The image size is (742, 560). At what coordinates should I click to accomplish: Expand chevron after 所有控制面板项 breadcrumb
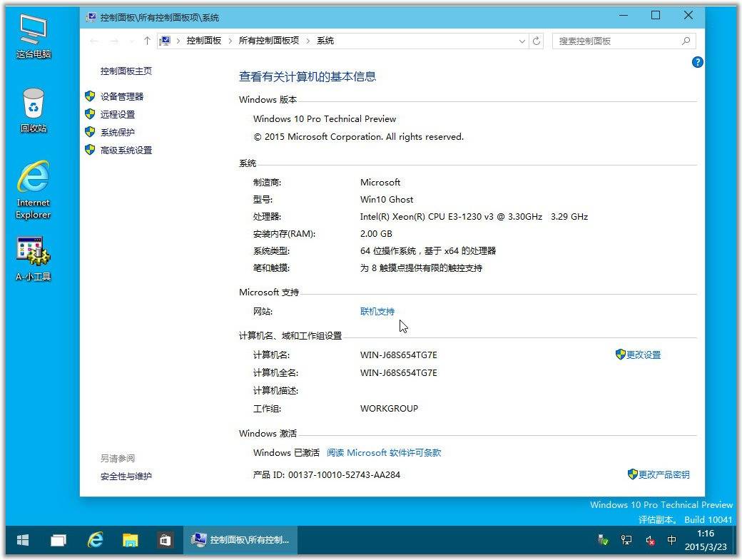(308, 41)
